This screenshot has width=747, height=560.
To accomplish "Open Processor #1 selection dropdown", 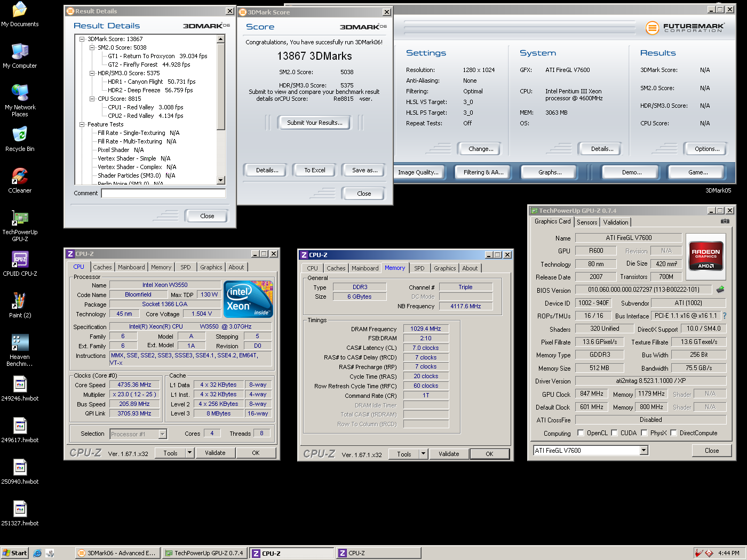I will (162, 434).
